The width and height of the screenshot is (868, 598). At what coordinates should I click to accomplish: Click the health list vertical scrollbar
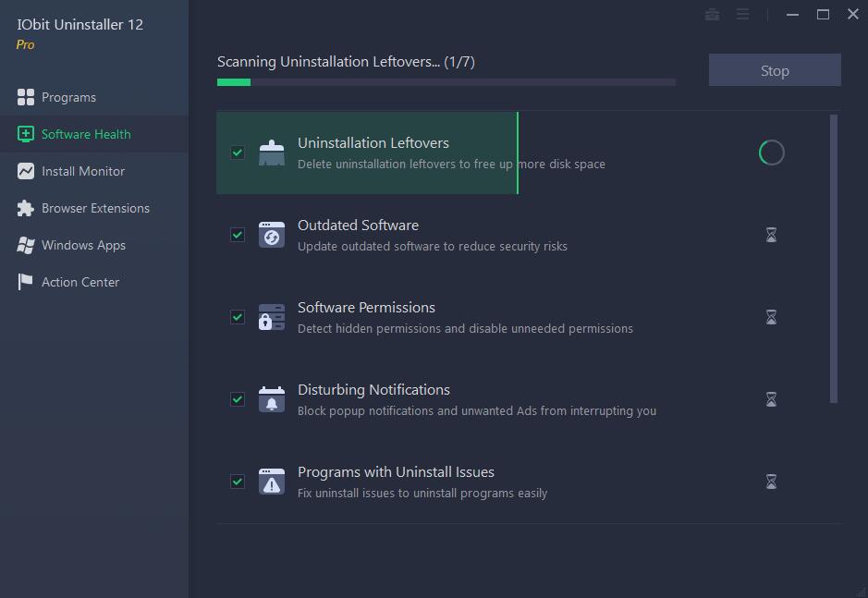834,259
